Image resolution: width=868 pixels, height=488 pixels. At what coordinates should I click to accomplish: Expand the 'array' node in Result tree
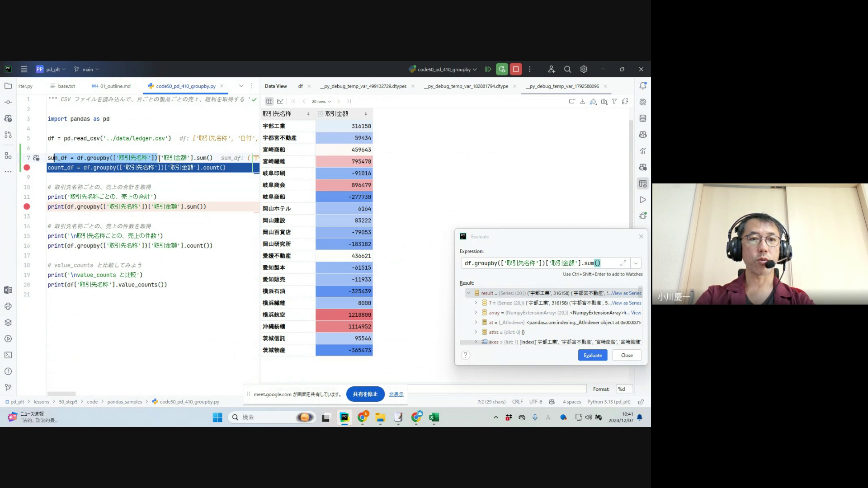click(476, 313)
